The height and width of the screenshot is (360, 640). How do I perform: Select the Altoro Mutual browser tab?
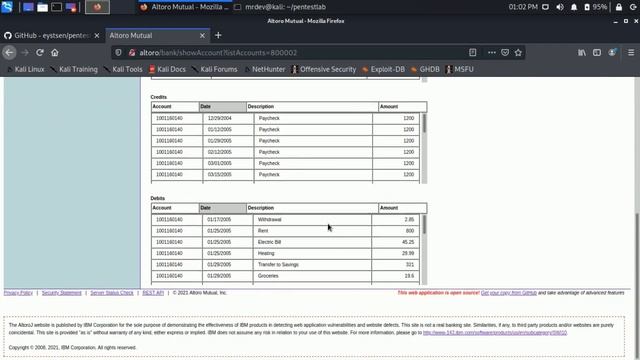153,36
